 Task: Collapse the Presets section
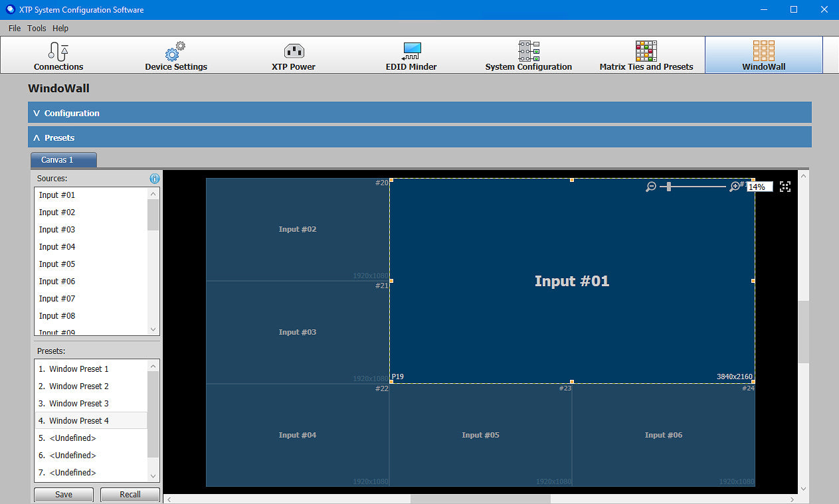[420, 137]
